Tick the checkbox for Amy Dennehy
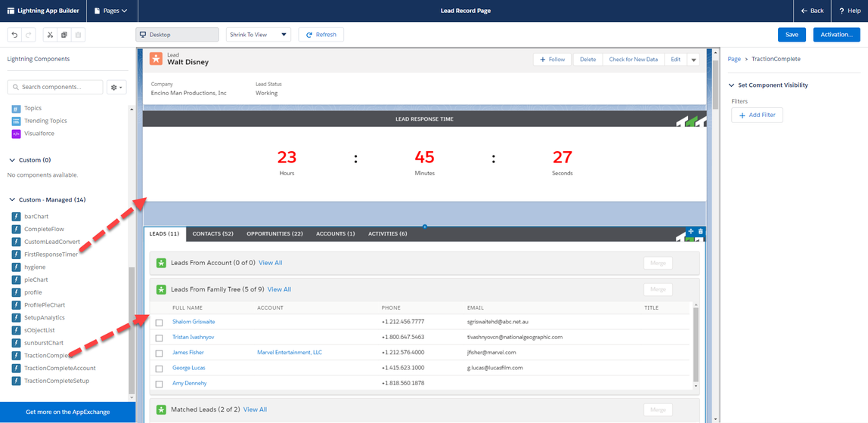 coord(160,384)
